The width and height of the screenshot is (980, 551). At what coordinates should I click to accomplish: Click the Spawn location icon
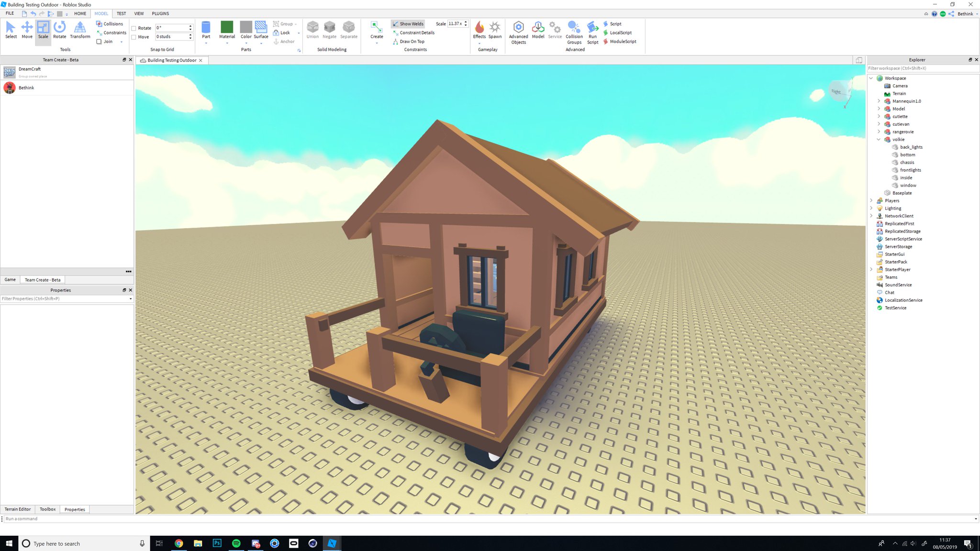[495, 29]
